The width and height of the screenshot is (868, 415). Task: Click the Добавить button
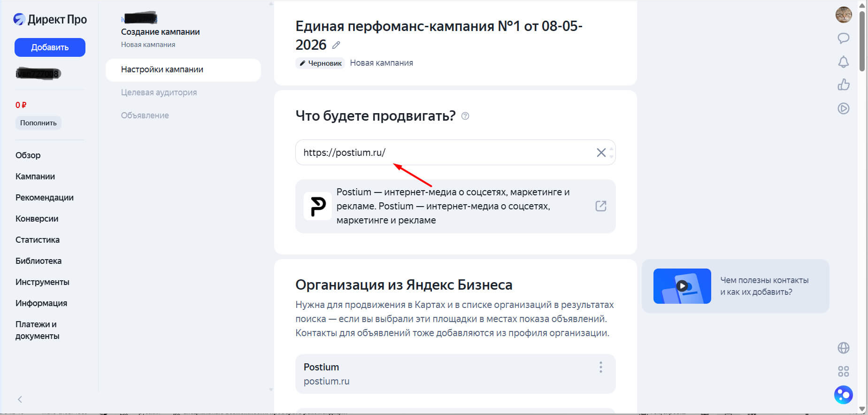click(50, 47)
